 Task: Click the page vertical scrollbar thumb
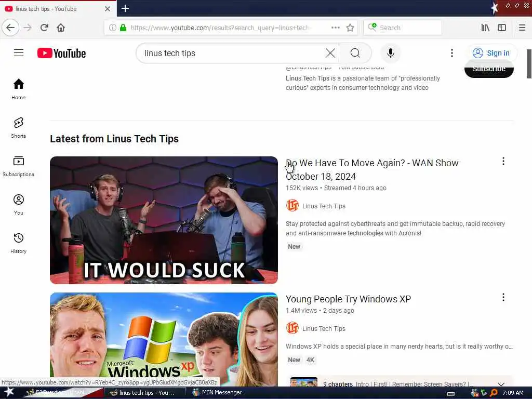click(528, 64)
